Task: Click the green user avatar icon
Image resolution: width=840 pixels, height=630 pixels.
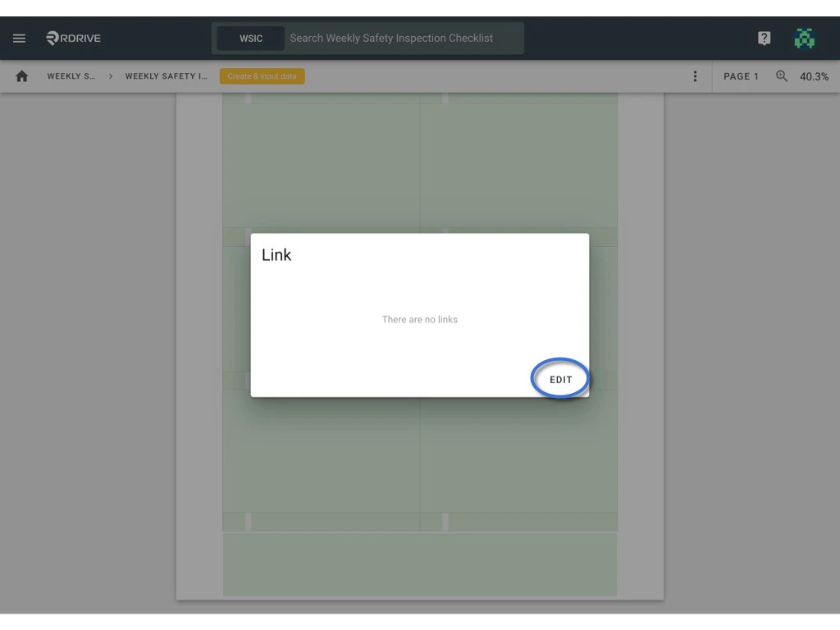Action: pyautogui.click(x=805, y=38)
